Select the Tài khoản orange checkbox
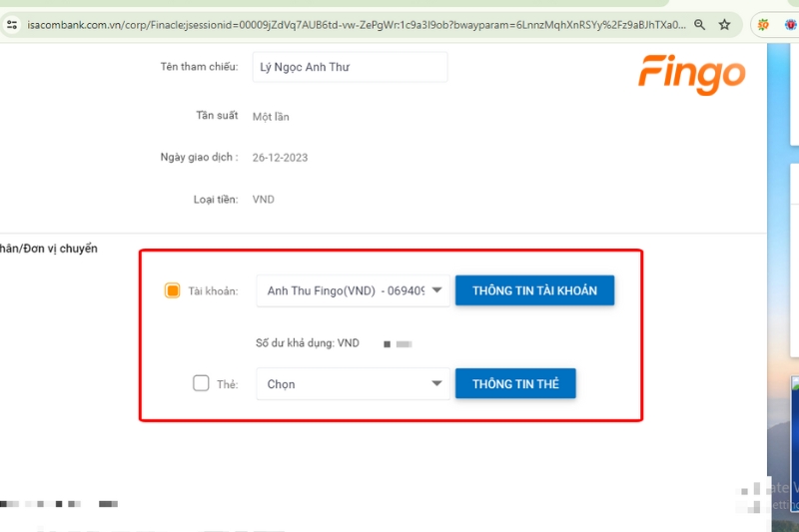799x532 pixels. tap(172, 290)
